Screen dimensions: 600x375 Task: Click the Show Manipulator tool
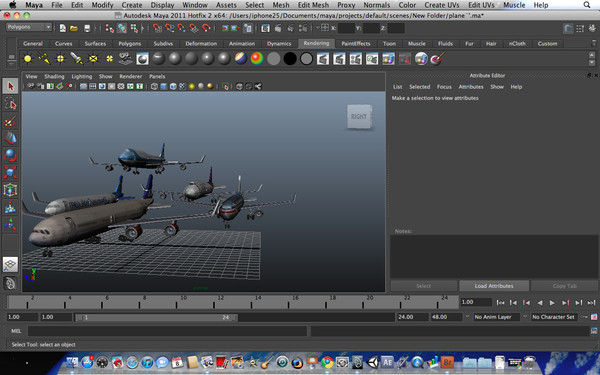pos(10,225)
